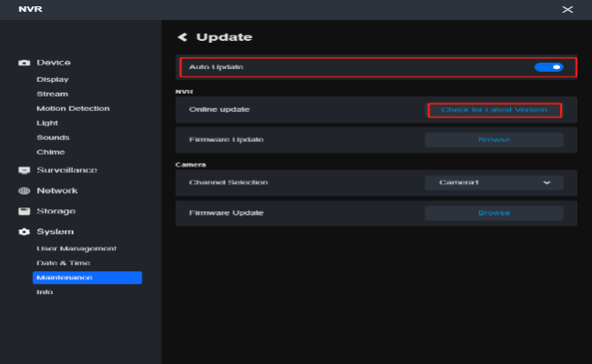Open the Info page under System
Viewport: 592px width, 364px height.
(45, 292)
